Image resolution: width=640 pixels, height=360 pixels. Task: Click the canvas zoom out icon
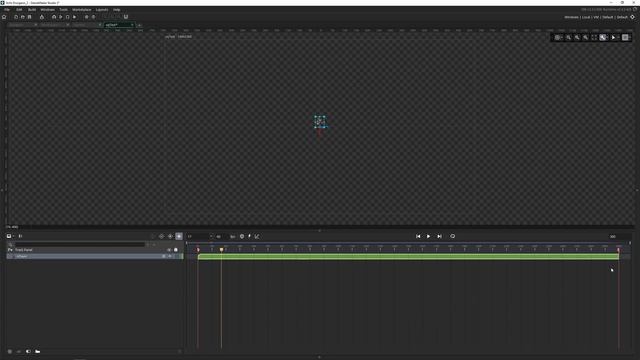(x=586, y=37)
